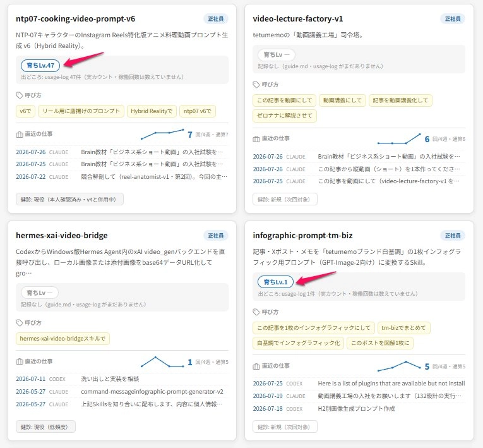Click the 正社員 badge on the video-lecture-factory-v1 card
Image resolution: width=483 pixels, height=448 pixels.
click(453, 19)
